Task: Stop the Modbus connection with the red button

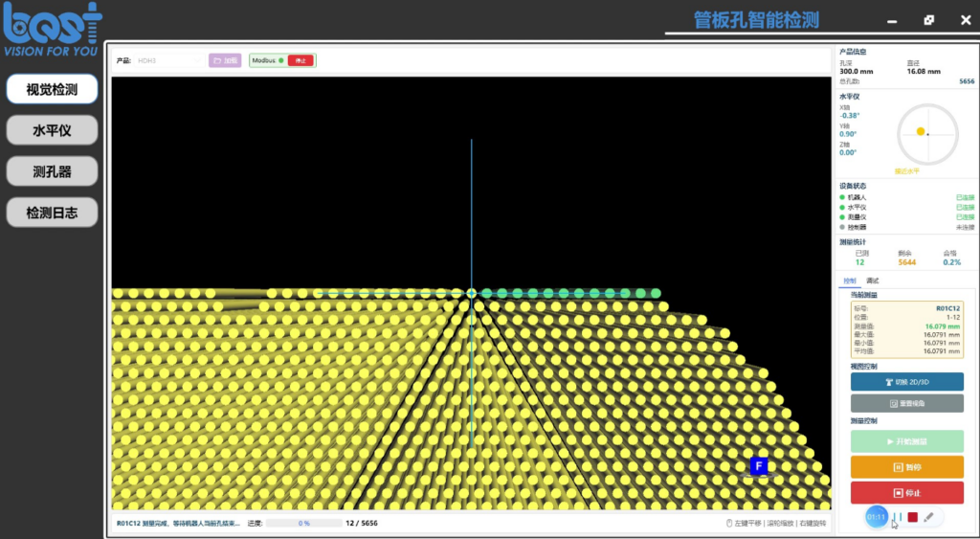Action: 301,60
